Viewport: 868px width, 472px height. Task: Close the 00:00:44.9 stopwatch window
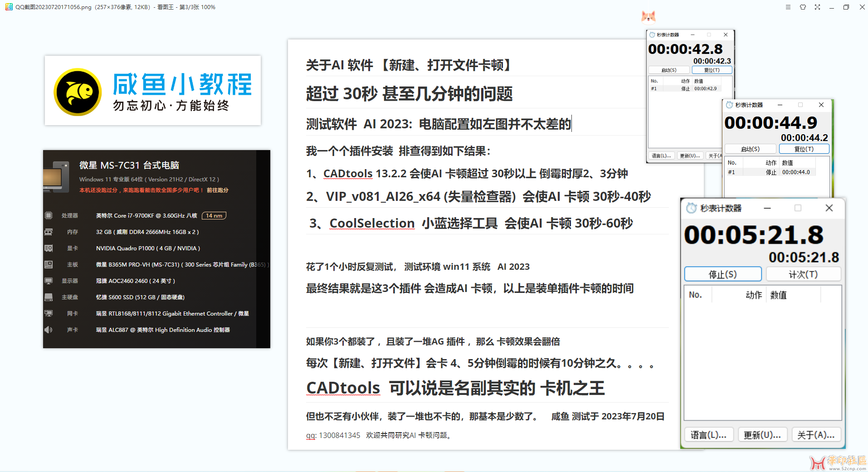(821, 105)
